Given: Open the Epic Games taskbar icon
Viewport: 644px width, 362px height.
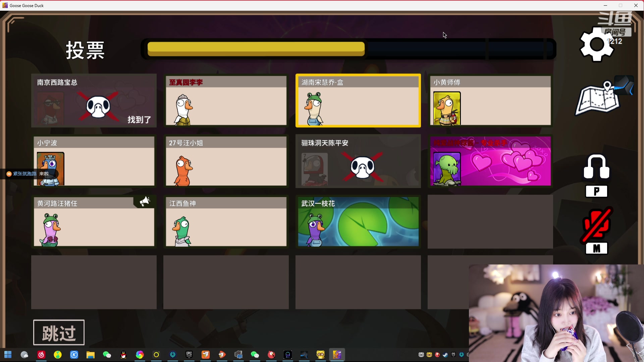Looking at the screenshot, I should pyautogui.click(x=189, y=355).
